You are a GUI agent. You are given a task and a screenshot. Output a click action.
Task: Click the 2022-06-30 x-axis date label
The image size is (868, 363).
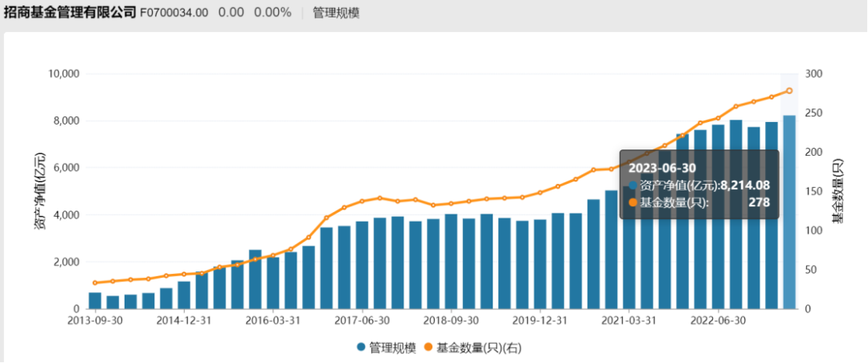719,320
